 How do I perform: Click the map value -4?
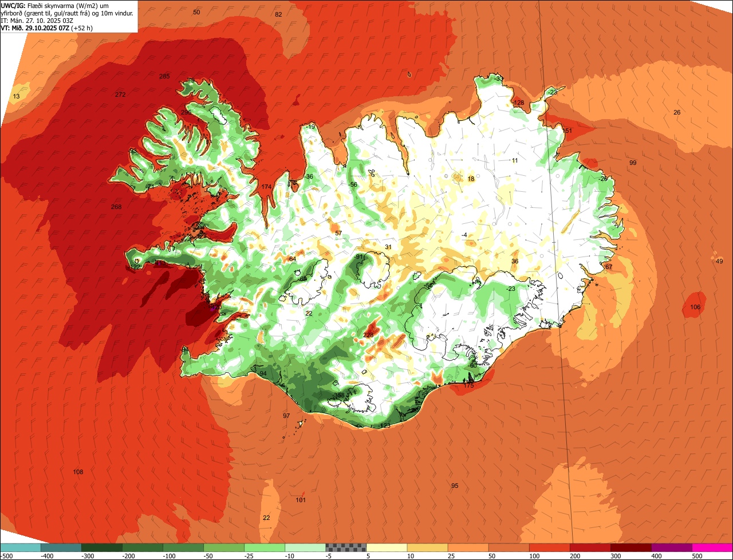(x=464, y=235)
